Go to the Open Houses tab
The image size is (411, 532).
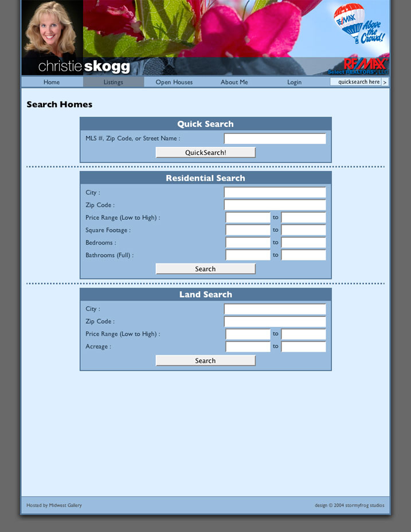(174, 82)
